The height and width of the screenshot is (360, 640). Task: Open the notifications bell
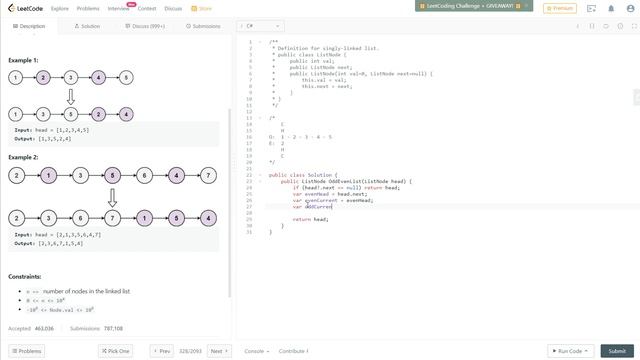click(x=611, y=8)
